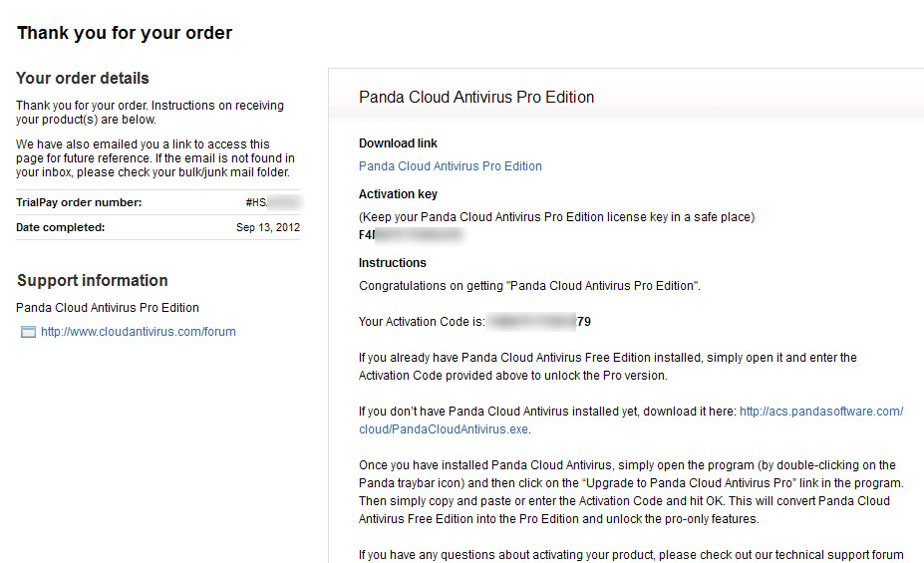The height and width of the screenshot is (563, 924).
Task: Click the 'Date completed:' label
Action: click(x=60, y=227)
